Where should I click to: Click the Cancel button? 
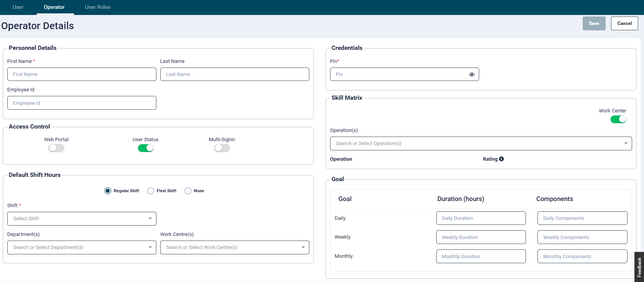(x=624, y=23)
